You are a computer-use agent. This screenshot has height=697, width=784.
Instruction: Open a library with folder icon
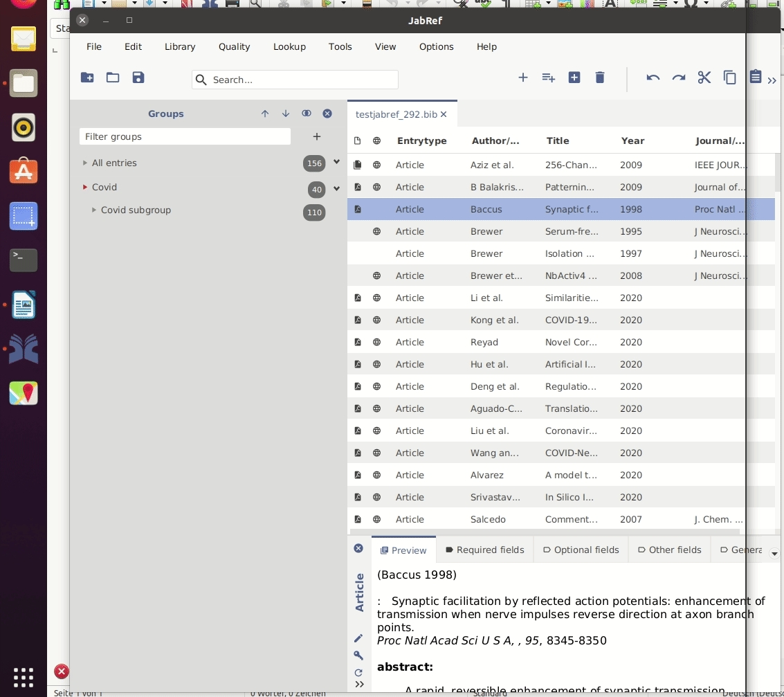click(x=113, y=78)
